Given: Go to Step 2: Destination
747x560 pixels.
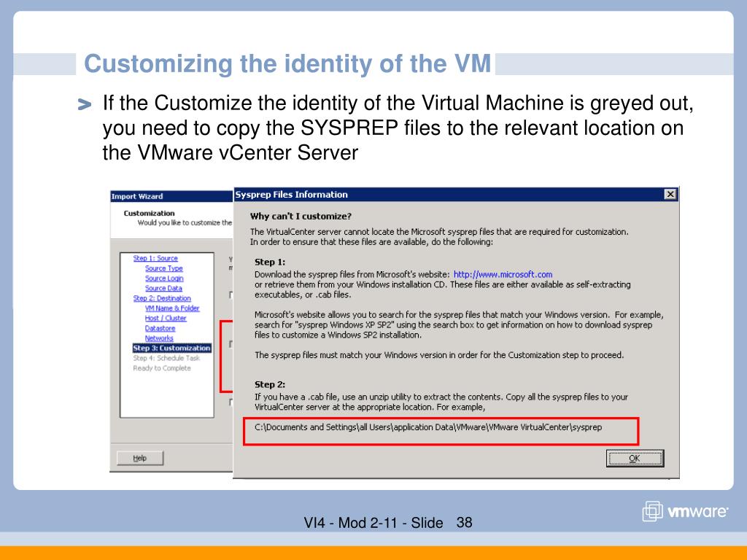Looking at the screenshot, I should [162, 298].
